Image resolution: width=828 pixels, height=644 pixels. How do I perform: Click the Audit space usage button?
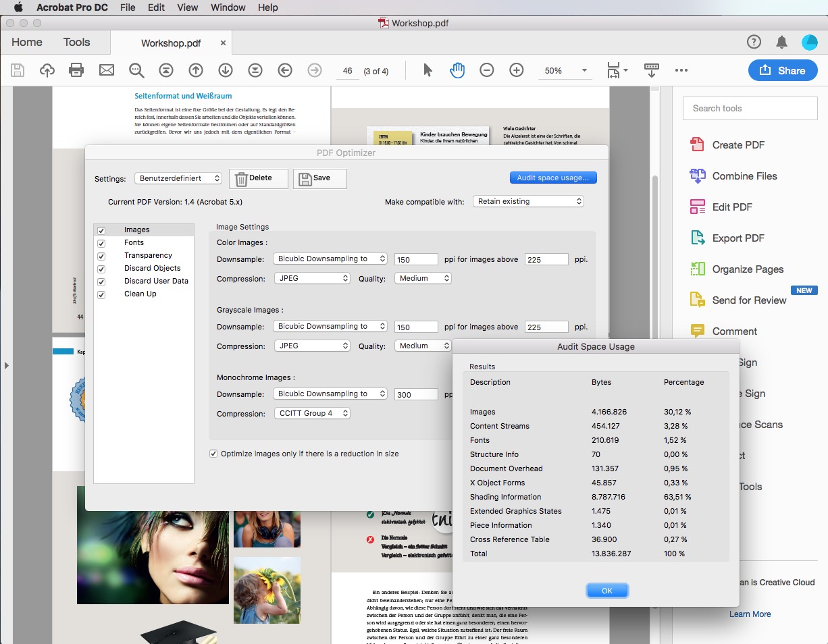click(553, 178)
